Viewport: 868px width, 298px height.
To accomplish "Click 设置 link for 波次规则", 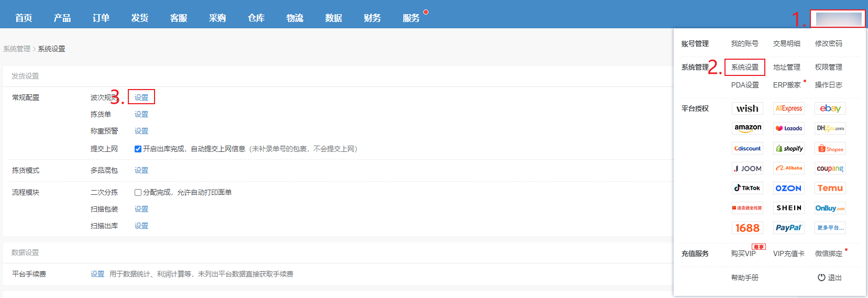I will [141, 97].
